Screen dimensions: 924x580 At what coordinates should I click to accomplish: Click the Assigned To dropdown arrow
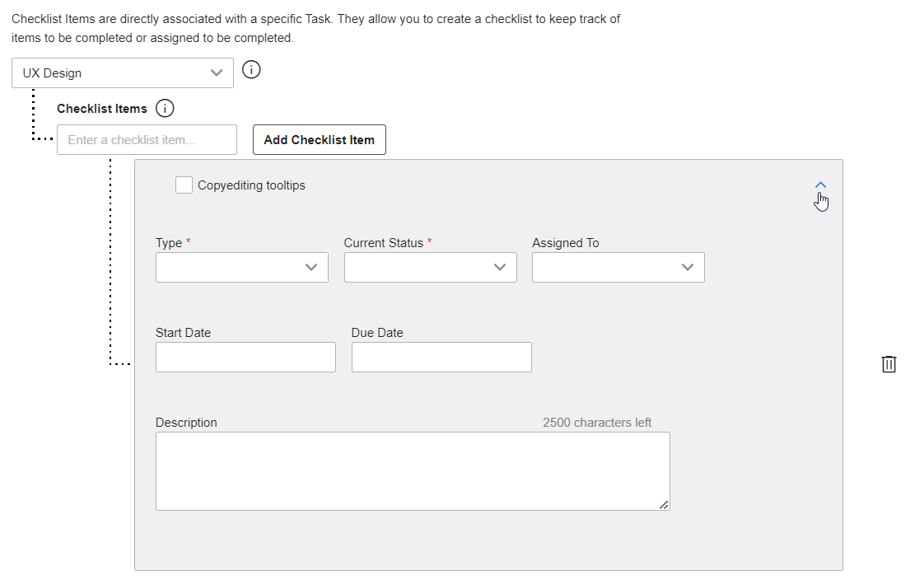point(688,267)
